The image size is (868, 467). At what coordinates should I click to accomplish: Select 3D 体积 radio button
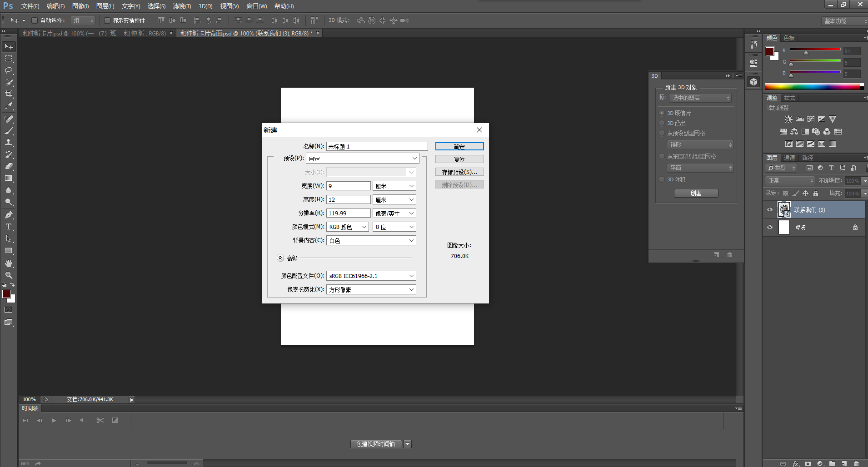662,179
